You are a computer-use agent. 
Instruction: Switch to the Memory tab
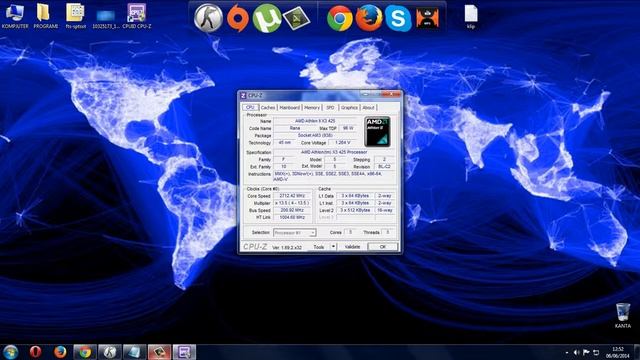(311, 107)
